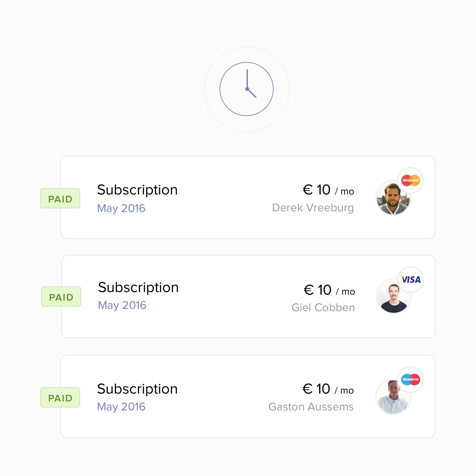Viewport: 476px width, 476px height.
Task: Click Subscription title in Derek Vreeburg's card
Action: [137, 190]
